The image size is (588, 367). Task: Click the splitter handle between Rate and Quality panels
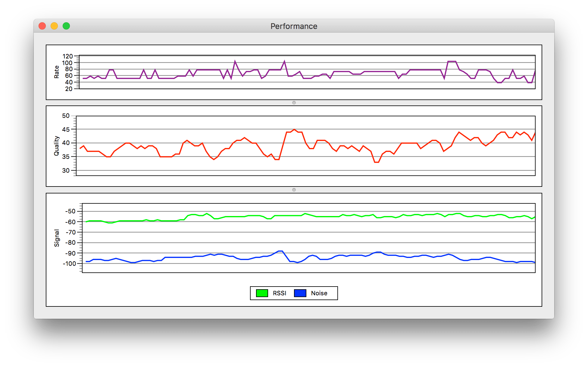click(294, 102)
